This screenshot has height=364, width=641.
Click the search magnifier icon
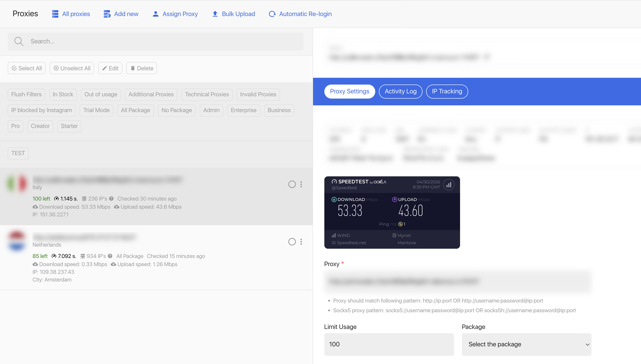point(19,42)
